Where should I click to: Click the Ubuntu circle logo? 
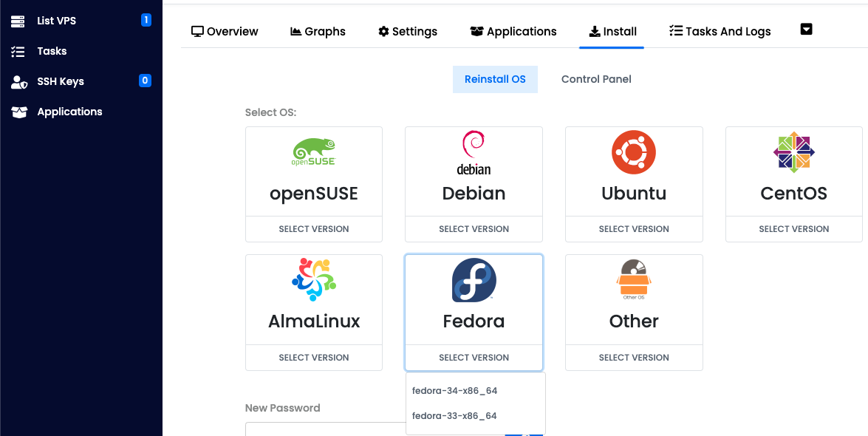click(x=634, y=152)
